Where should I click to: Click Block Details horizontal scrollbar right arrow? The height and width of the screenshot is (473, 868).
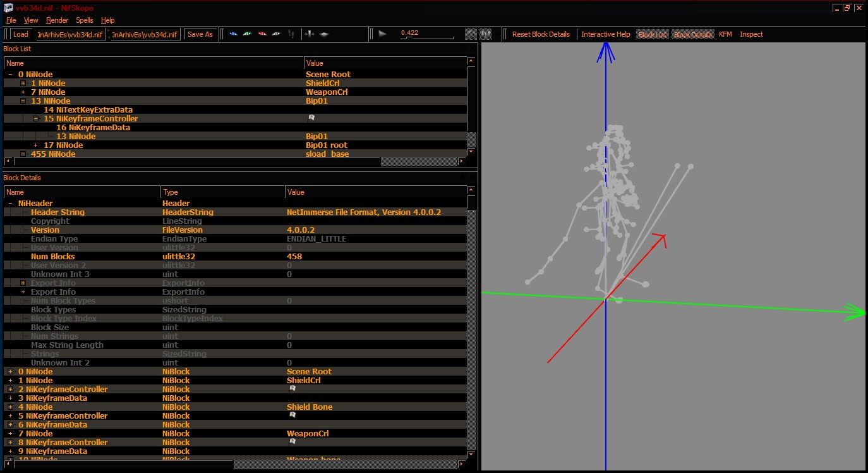(x=462, y=465)
